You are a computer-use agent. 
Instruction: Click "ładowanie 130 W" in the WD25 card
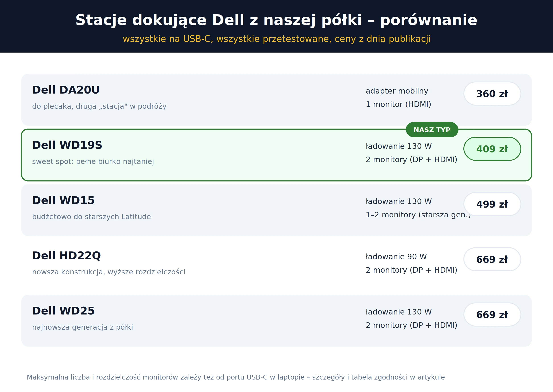point(399,312)
